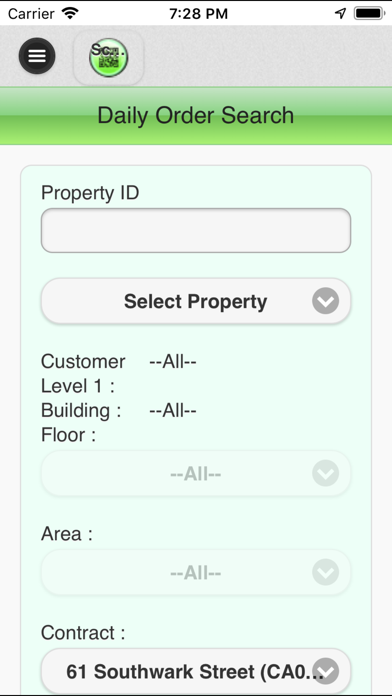Screen dimensions: 392x696
Task: Open the Contract 61 Southwark Street dropdown
Action: (196, 671)
